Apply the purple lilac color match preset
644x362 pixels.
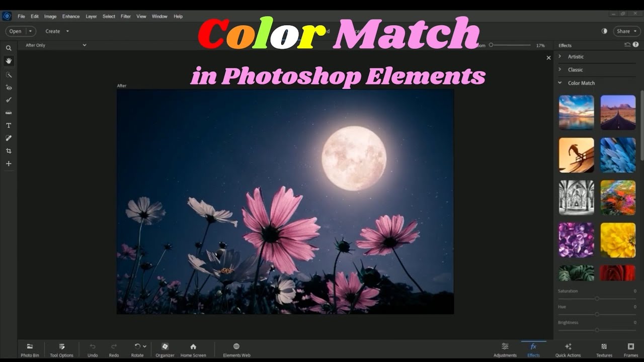pyautogui.click(x=576, y=240)
